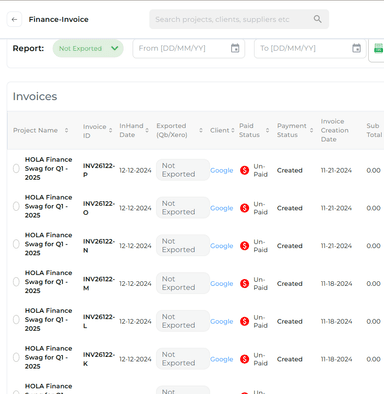Click the green export icon button

tap(378, 48)
